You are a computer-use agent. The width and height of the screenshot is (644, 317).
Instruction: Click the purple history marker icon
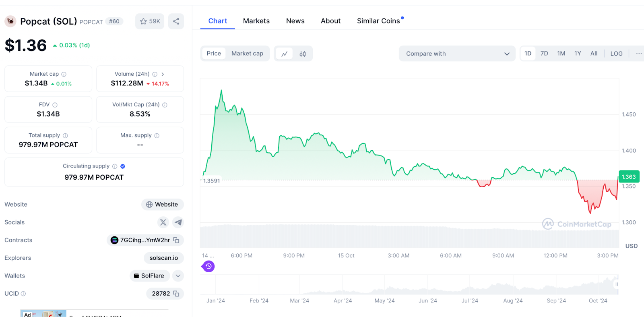pos(208,266)
